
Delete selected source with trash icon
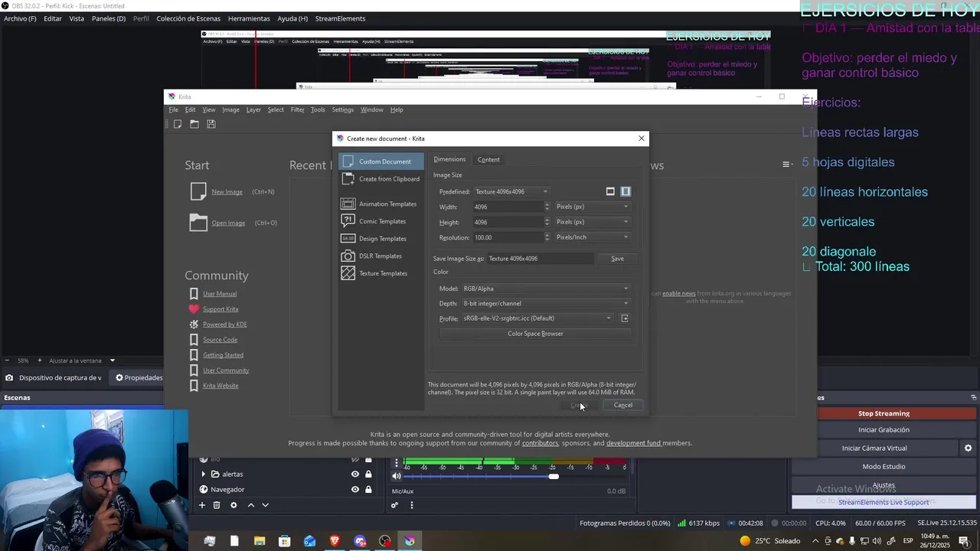(217, 505)
